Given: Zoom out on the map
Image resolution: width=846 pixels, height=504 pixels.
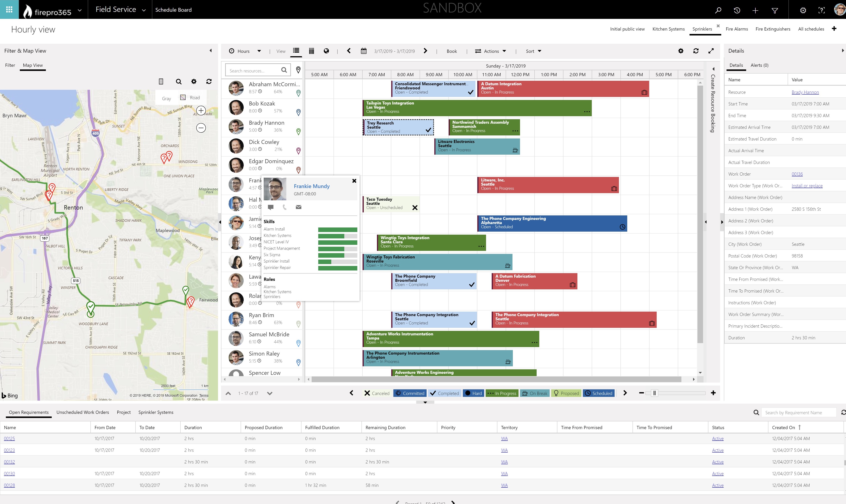Looking at the screenshot, I should tap(201, 128).
